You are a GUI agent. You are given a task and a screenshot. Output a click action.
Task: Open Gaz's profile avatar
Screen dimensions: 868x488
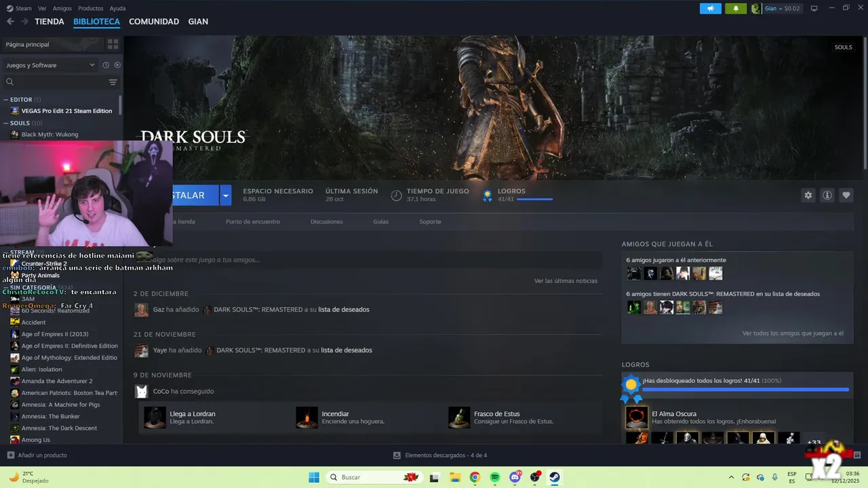[x=141, y=310]
